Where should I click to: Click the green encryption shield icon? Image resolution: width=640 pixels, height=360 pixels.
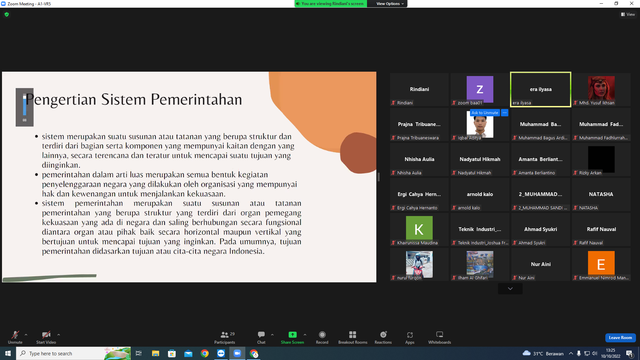(7, 14)
